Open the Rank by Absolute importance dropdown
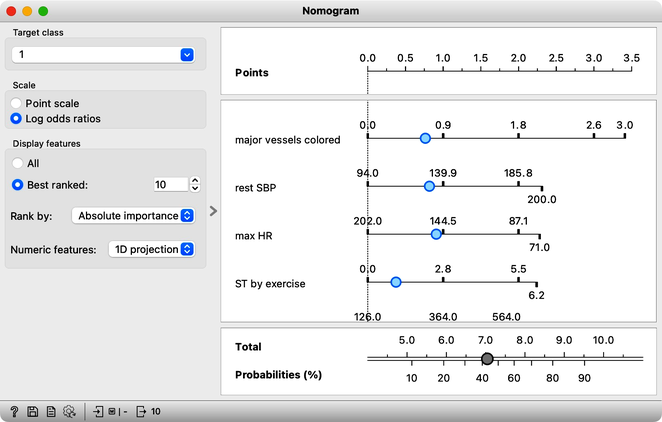Image resolution: width=662 pixels, height=422 pixels. pyautogui.click(x=133, y=216)
